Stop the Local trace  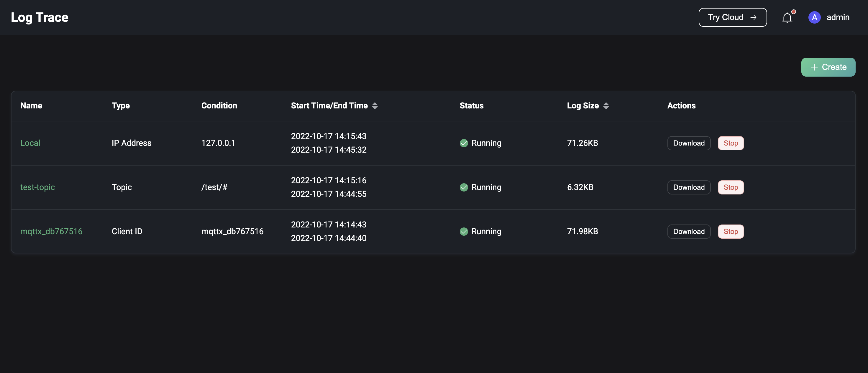pos(731,143)
